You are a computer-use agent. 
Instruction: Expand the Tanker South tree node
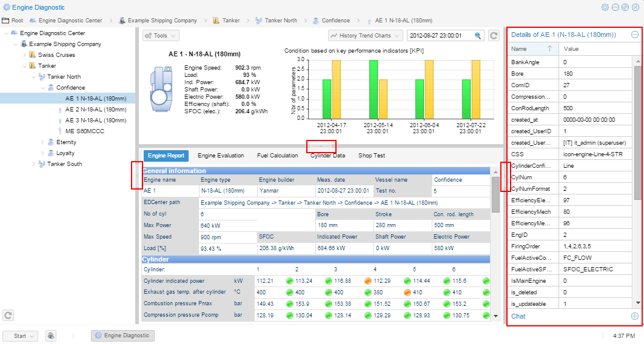pos(33,164)
